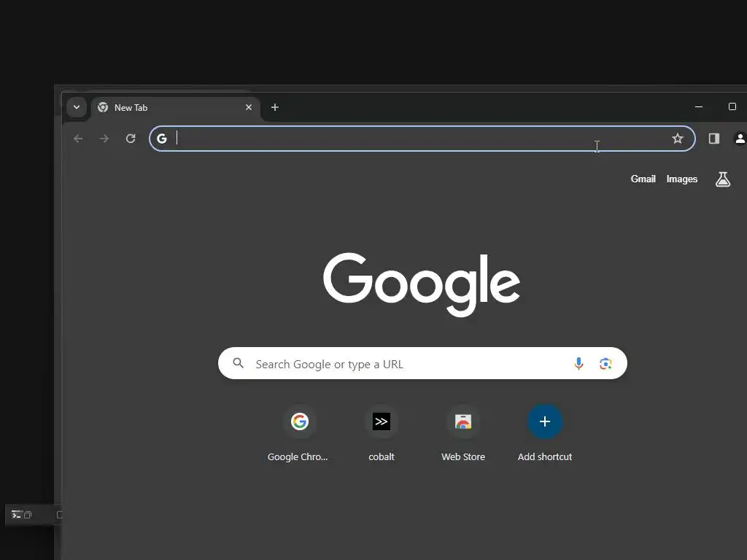Click the magnifier icon in the search box

point(239,363)
